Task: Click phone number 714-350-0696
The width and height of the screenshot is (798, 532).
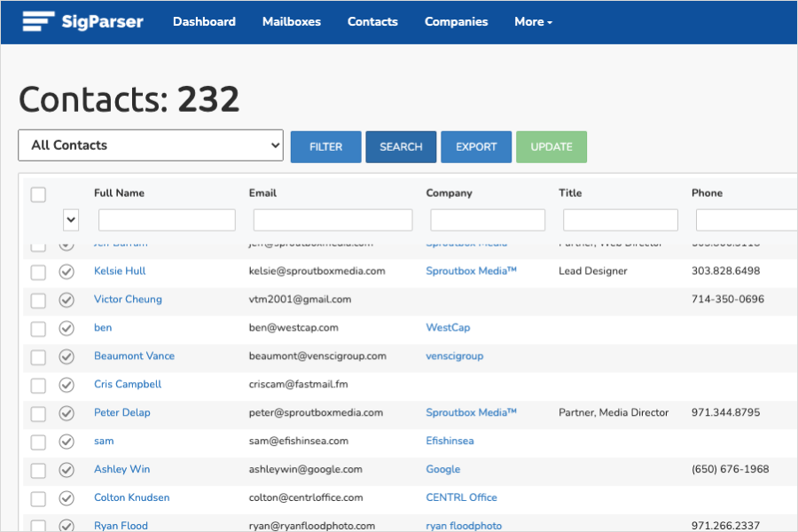Action: (x=728, y=300)
